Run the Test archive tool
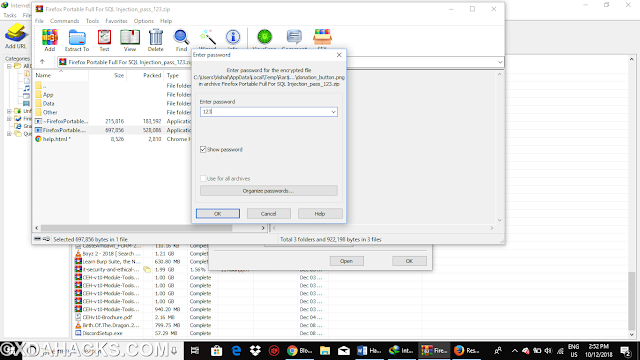 [104, 40]
